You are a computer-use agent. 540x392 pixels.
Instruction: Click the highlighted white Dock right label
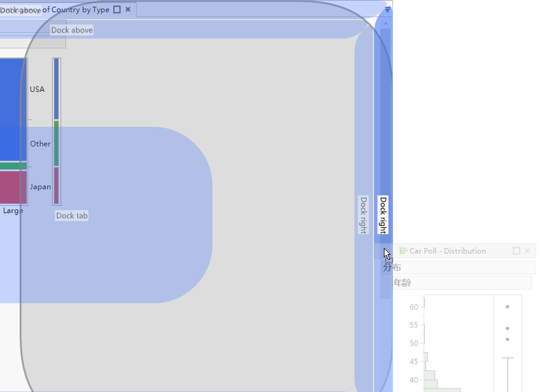(383, 215)
